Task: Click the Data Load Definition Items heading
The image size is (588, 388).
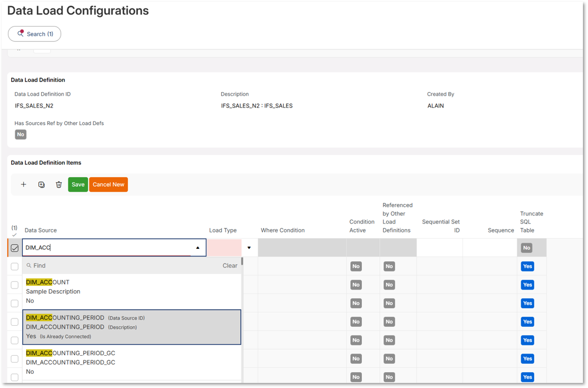Action: (46, 162)
